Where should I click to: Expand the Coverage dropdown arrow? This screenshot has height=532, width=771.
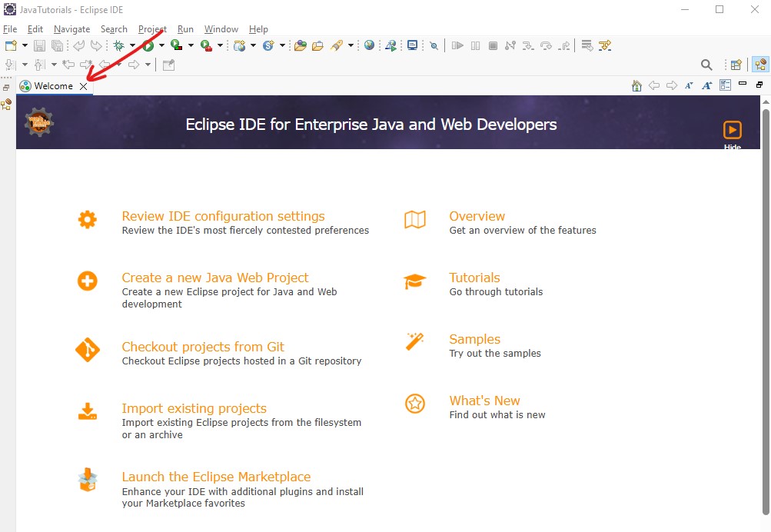tap(191, 45)
